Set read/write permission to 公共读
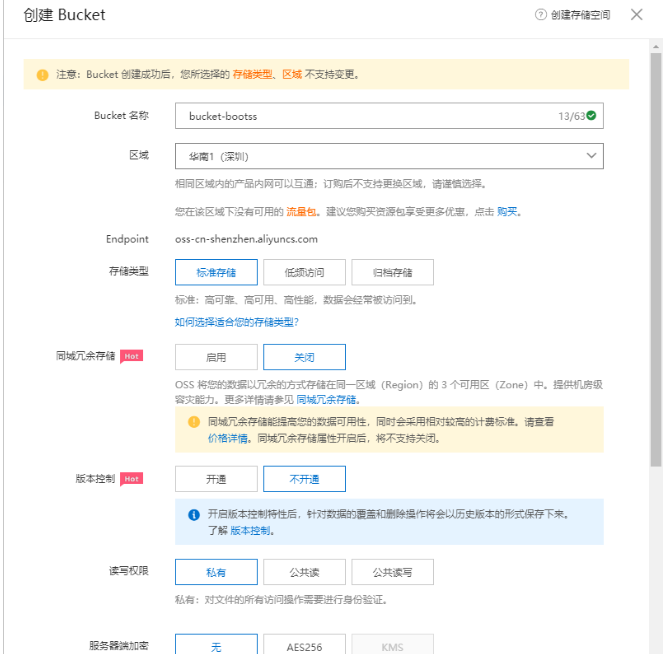The width and height of the screenshot is (664, 654). click(304, 572)
